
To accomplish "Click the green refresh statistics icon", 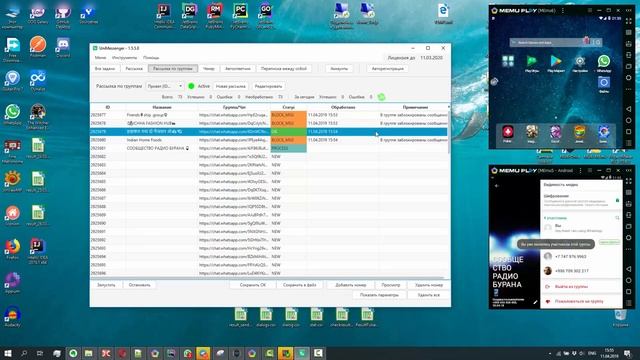I will [x=381, y=97].
